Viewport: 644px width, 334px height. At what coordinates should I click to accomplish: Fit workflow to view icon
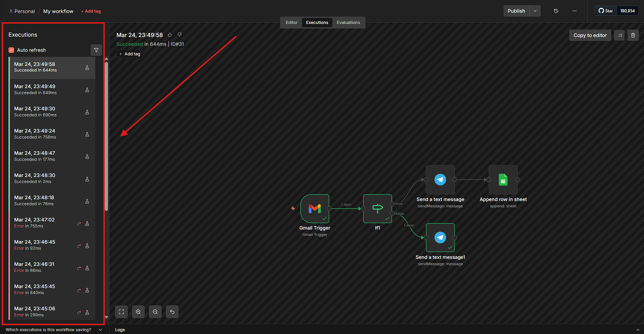(121, 312)
